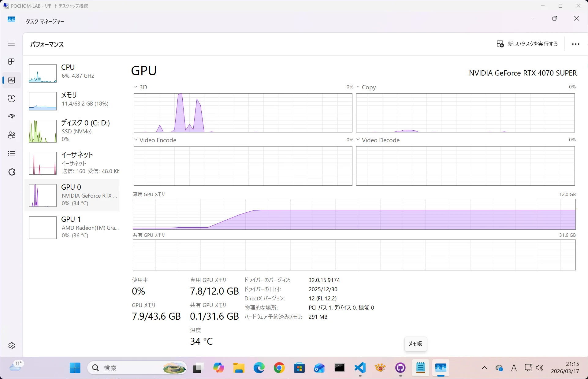The image size is (588, 379).
Task: Open the Windows Start menu
Action: (75, 368)
